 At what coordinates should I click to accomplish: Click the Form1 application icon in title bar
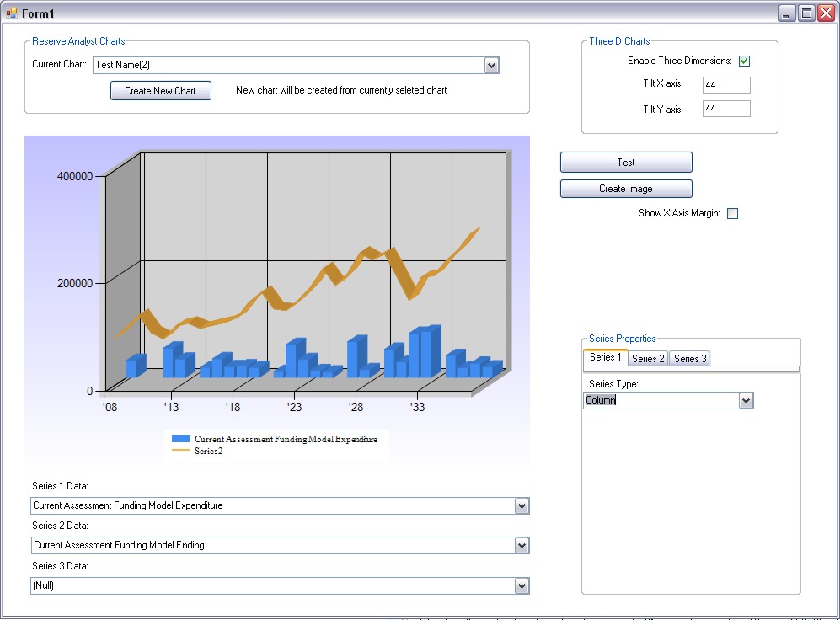pos(11,13)
